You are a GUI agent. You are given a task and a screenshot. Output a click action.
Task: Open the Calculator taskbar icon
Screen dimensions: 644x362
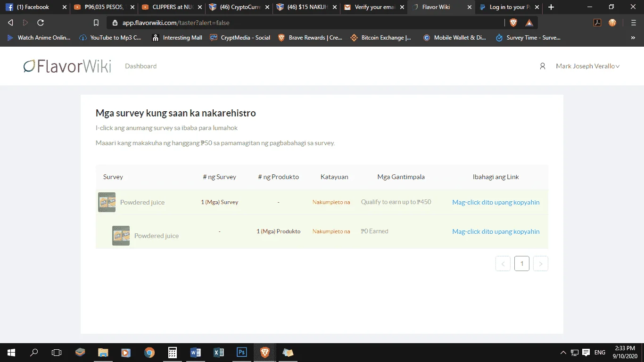coord(172,352)
